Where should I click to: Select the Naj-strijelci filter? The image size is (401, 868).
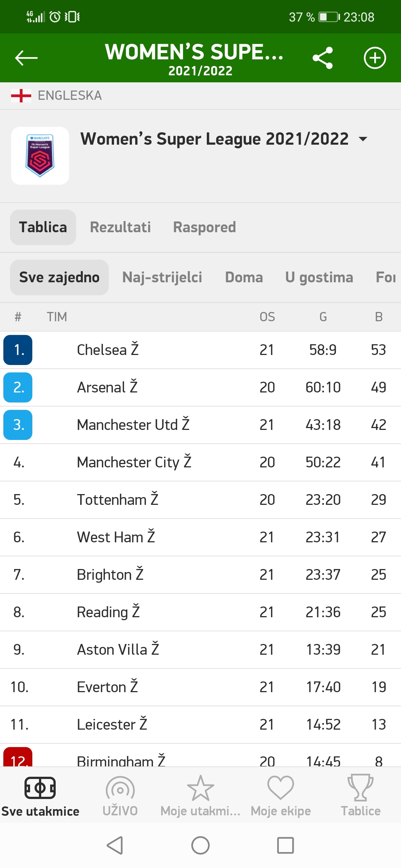coord(162,277)
